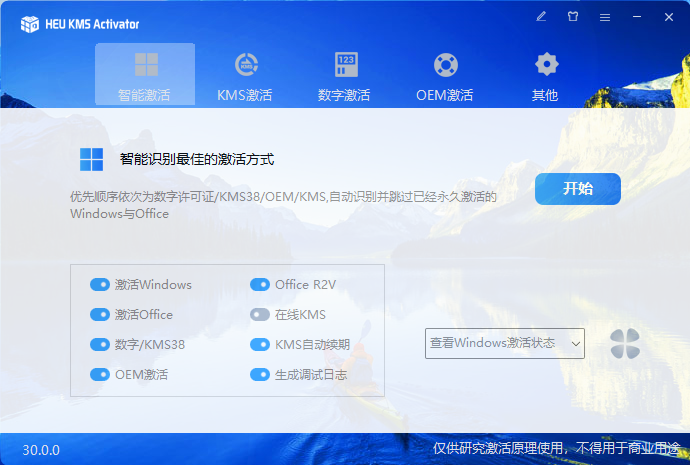Select the 数字激活 icon
The image size is (690, 465).
click(345, 65)
